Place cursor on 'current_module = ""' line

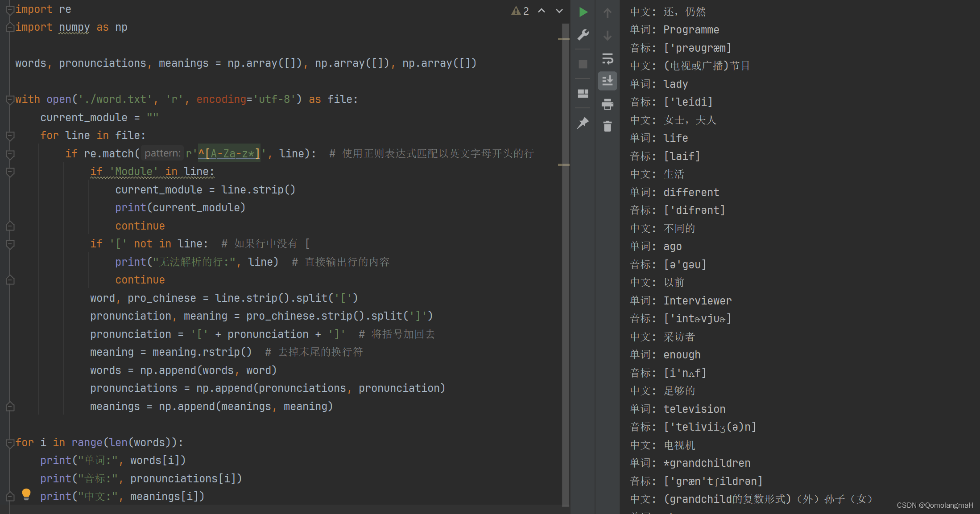pos(99,118)
